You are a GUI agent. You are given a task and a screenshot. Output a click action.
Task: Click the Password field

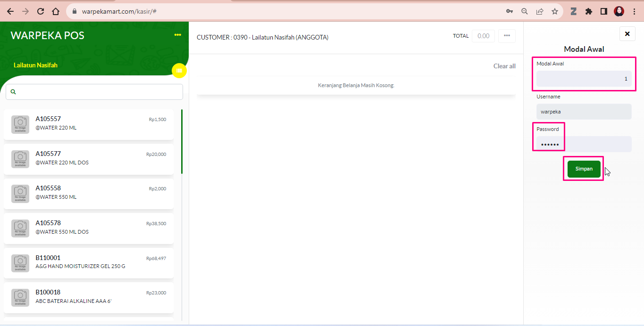point(584,144)
